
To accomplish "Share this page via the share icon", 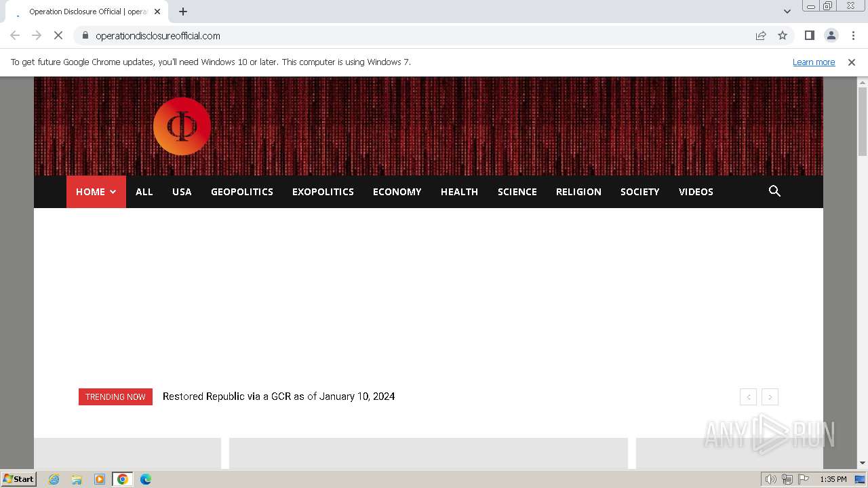I will [761, 36].
